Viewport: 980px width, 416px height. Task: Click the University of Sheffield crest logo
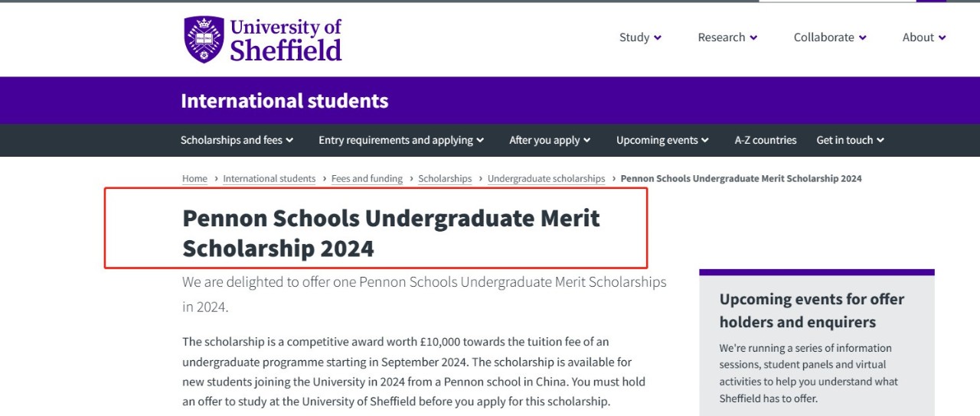point(204,39)
